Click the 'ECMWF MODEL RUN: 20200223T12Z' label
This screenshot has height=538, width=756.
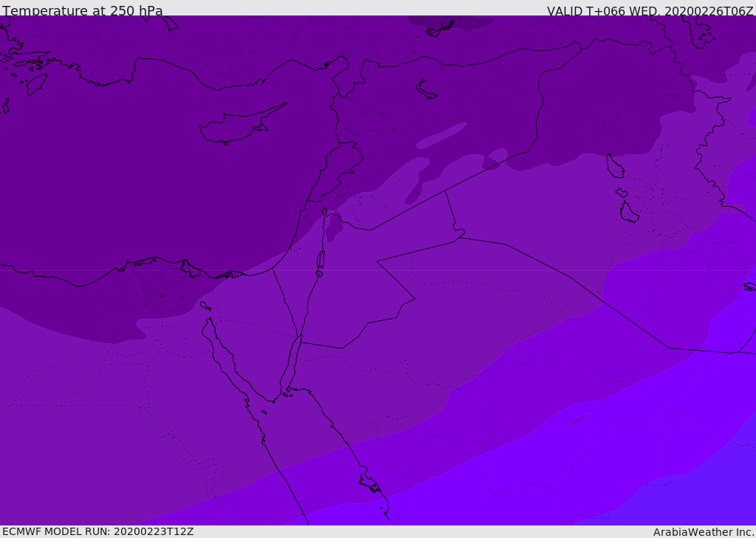[98, 531]
